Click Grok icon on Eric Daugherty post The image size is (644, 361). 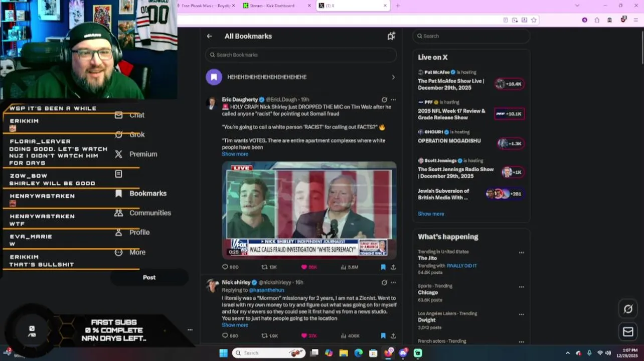[384, 100]
